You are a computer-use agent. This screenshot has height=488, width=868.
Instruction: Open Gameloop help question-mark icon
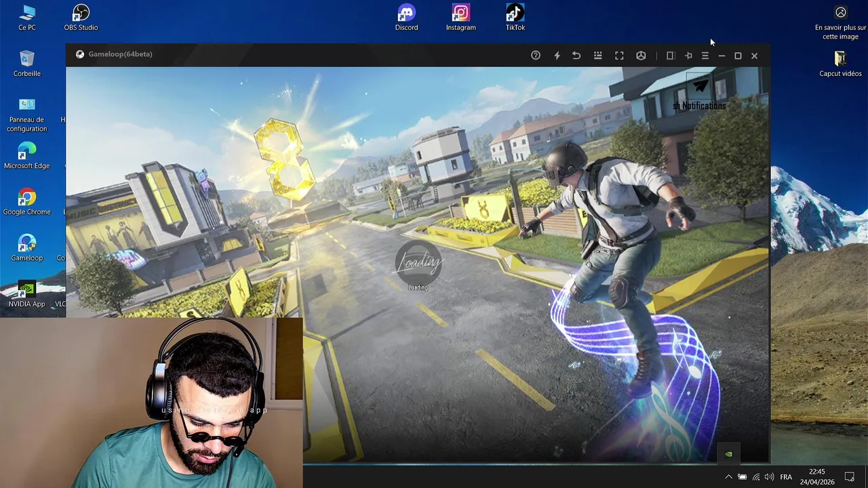536,56
